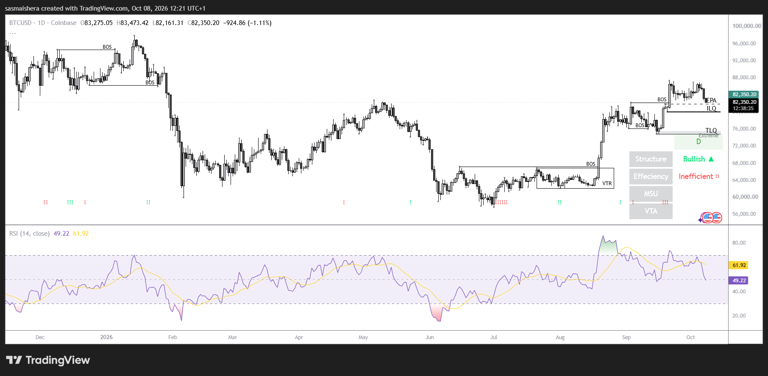This screenshot has width=768, height=376.
Task: Click the May label on the time axis
Action: pos(363,337)
